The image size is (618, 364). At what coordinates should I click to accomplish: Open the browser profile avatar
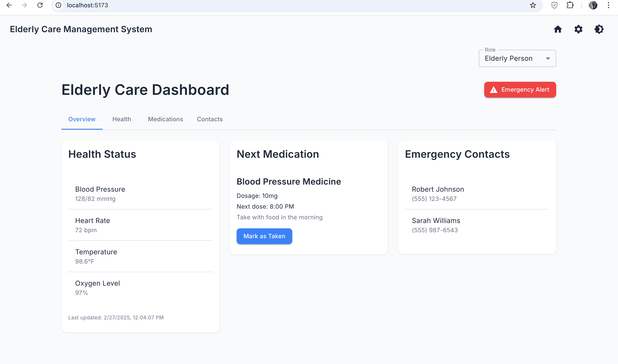point(593,5)
